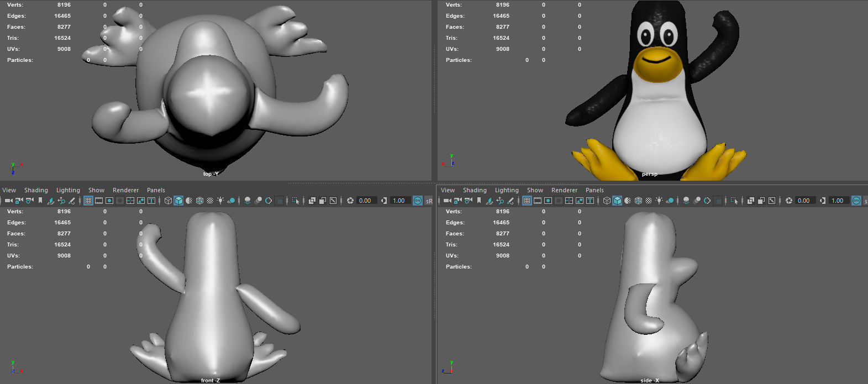
Task: Click Exposure value field in front view toolbar
Action: click(367, 201)
